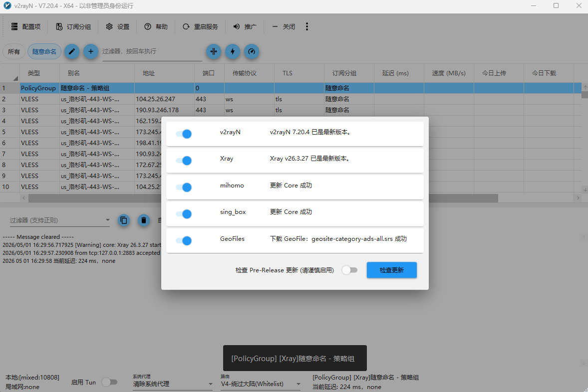Toggle the mihomo update switch
Screen dimensions: 588x392
tap(184, 187)
